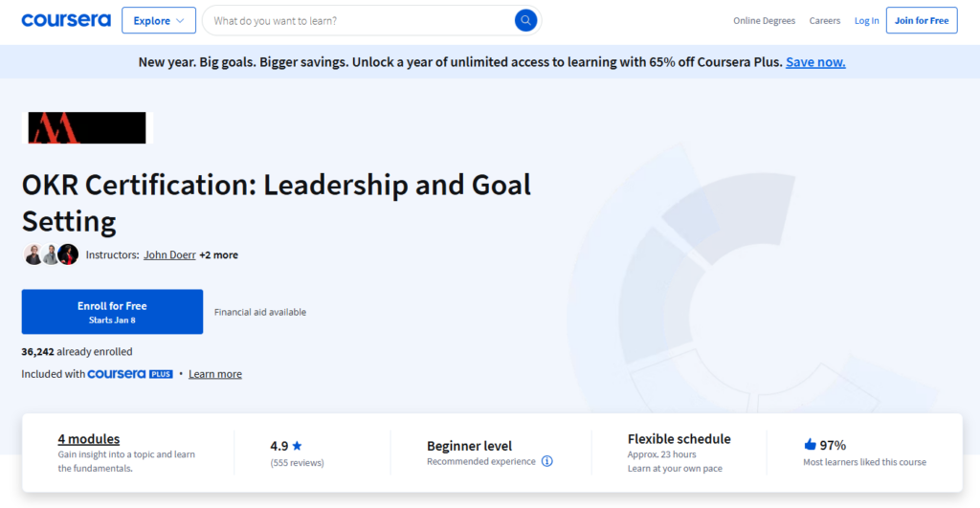
Task: Open Learn more about Coursera Plus
Action: pyautogui.click(x=215, y=374)
